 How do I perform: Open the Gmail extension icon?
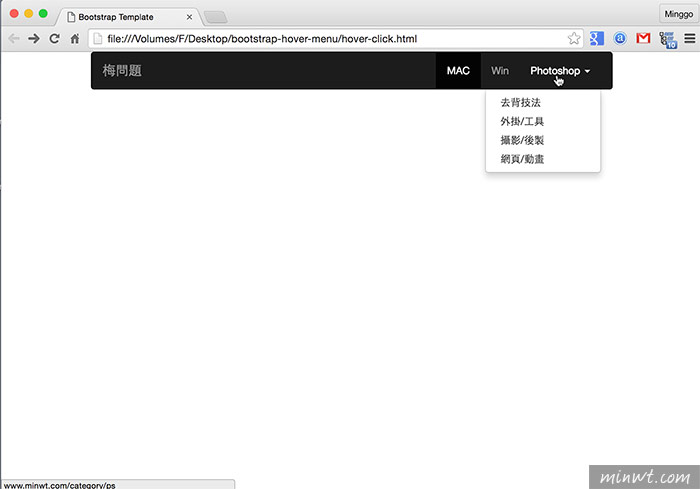[643, 38]
